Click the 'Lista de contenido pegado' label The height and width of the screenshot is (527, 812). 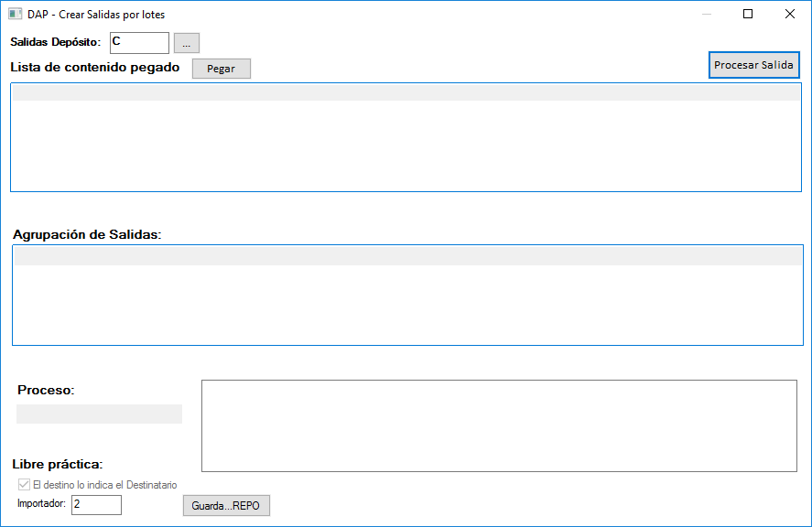[95, 68]
